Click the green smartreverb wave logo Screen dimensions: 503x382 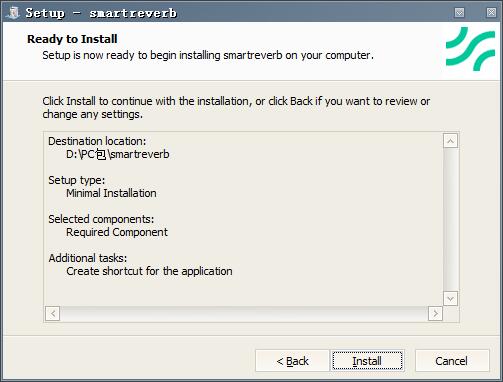click(x=470, y=49)
